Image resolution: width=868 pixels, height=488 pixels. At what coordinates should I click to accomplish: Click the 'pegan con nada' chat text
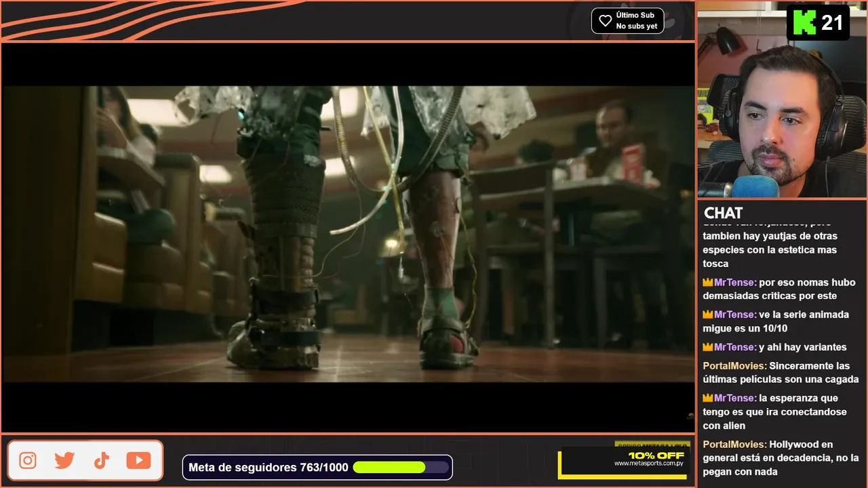pos(740,472)
